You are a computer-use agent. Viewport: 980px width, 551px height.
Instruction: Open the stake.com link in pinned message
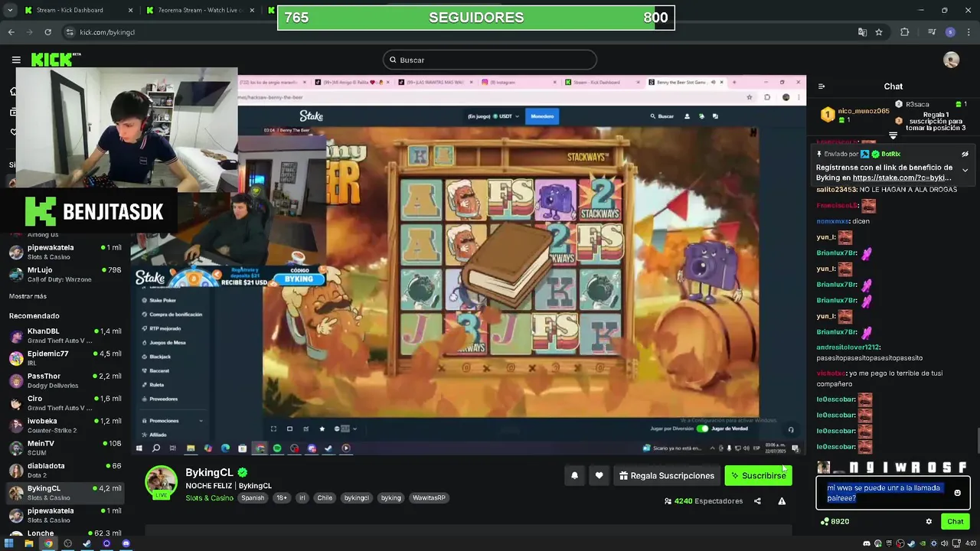[x=902, y=178]
